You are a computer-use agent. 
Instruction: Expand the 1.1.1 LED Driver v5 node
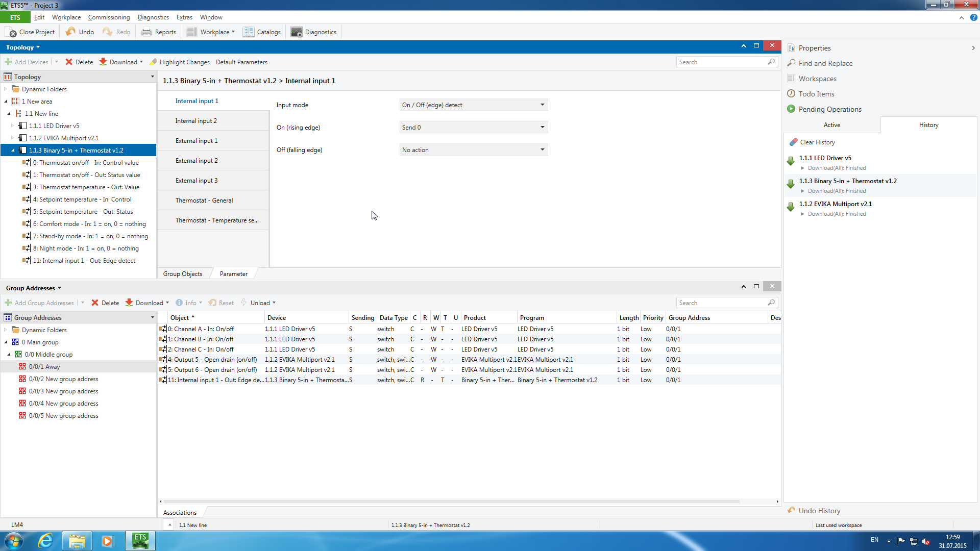point(13,126)
